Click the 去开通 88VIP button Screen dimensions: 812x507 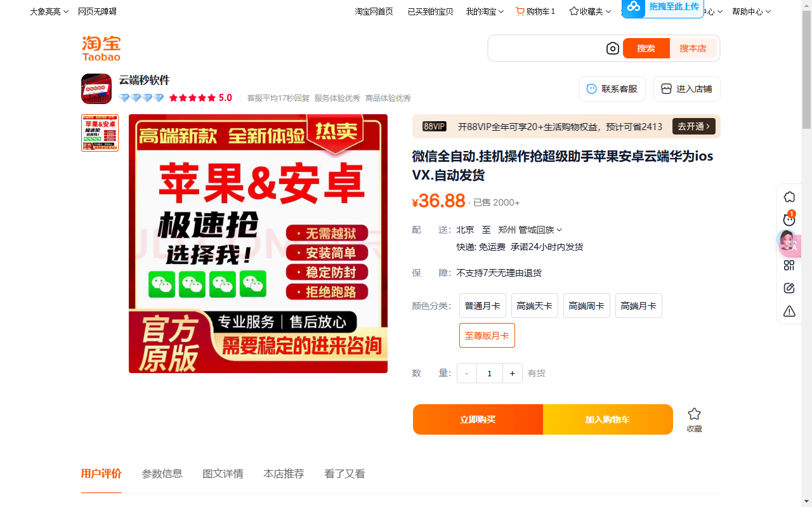pos(694,126)
